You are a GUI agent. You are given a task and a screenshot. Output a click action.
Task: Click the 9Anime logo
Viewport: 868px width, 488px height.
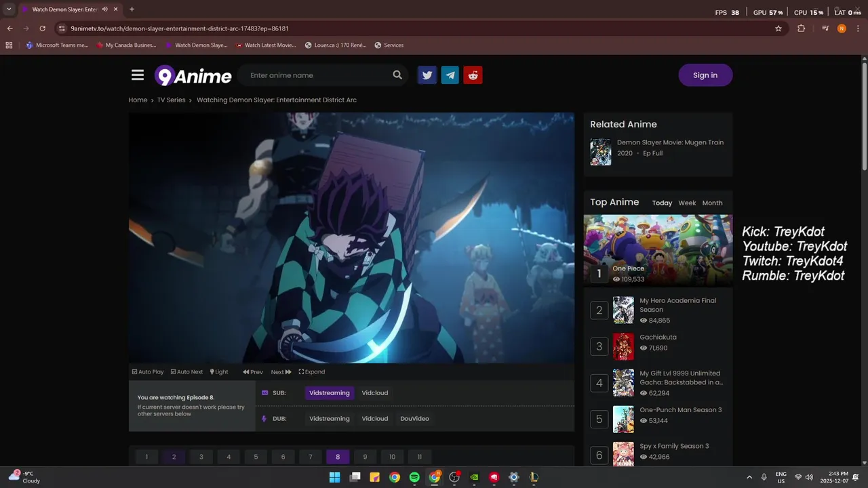tap(193, 76)
